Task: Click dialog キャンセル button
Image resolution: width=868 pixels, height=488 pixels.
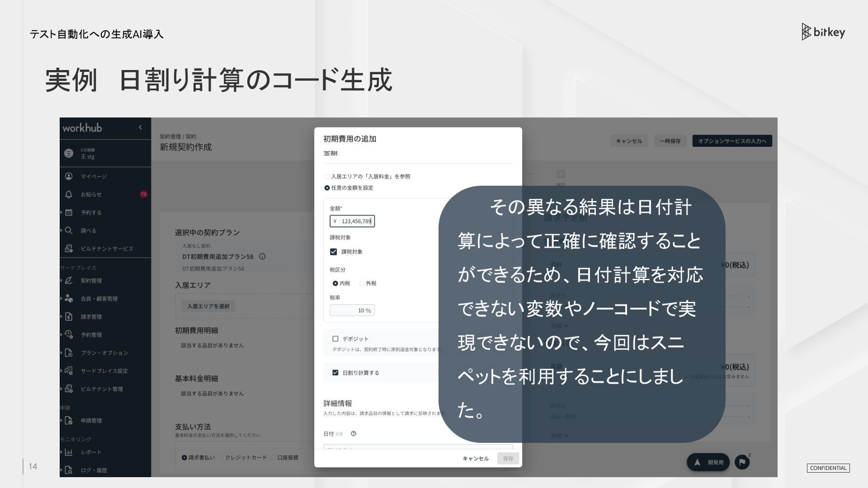Action: tap(476, 459)
